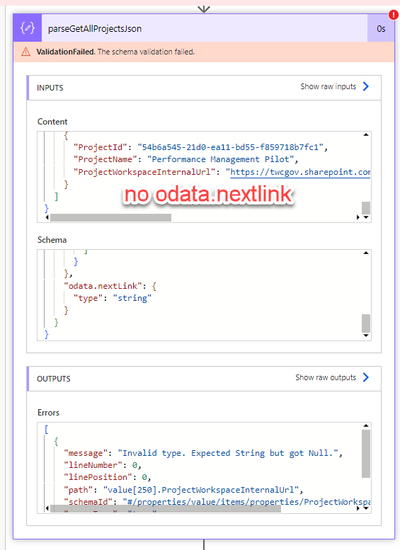The width and height of the screenshot is (400, 550).
Task: Open Show raw outputs link
Action: tap(326, 377)
